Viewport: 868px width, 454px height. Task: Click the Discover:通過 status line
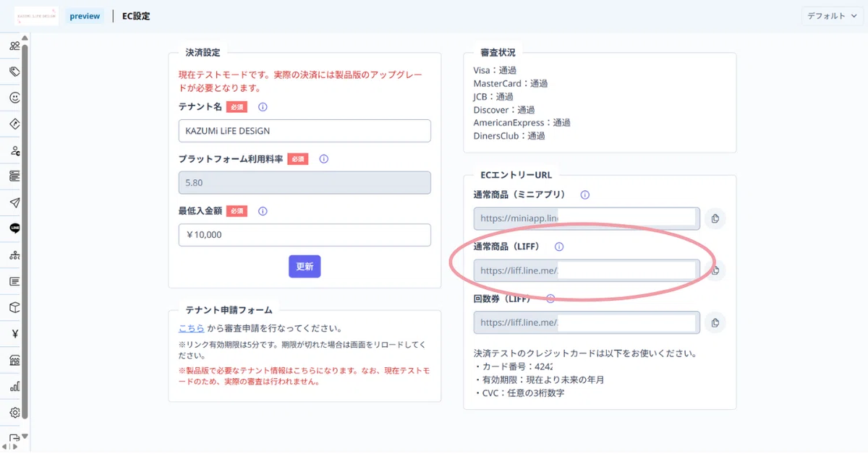click(x=504, y=110)
